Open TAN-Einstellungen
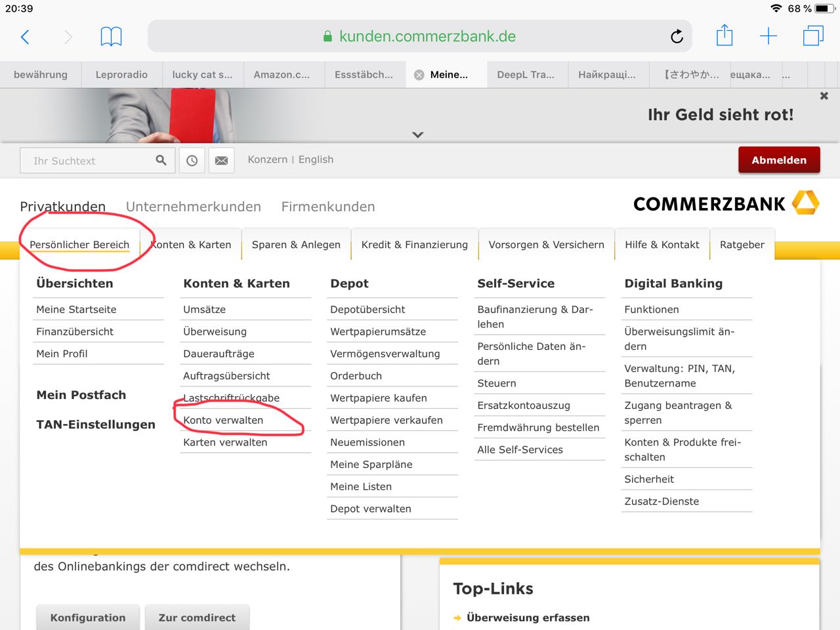Viewport: 840px width, 630px height. pos(96,425)
